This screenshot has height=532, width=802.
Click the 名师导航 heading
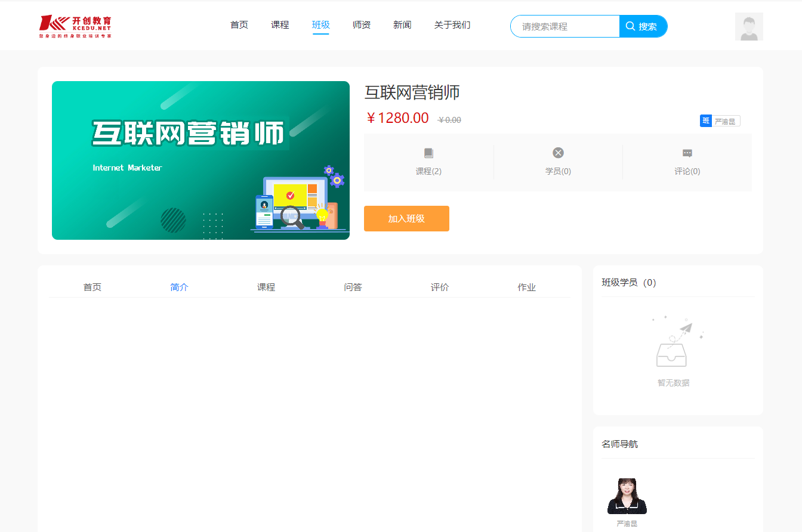619,444
